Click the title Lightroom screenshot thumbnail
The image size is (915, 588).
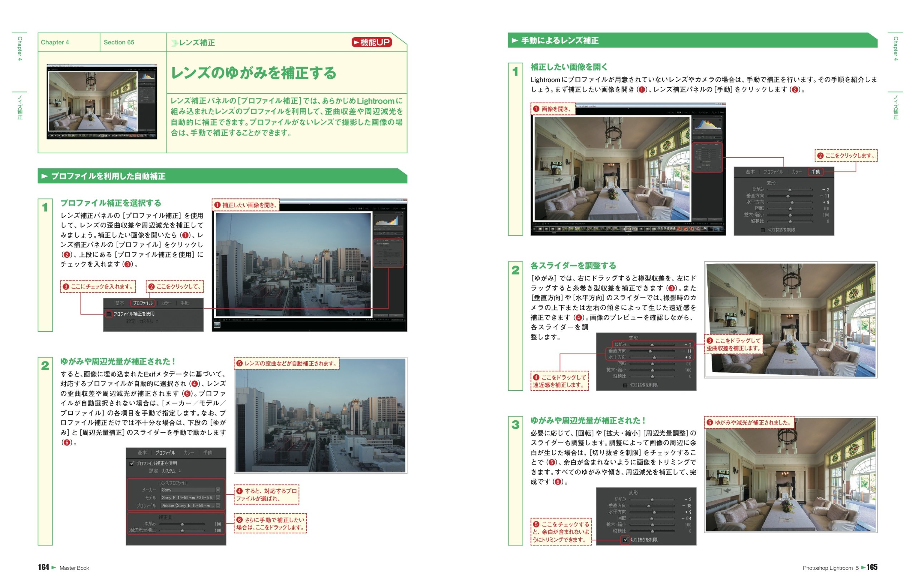102,102
